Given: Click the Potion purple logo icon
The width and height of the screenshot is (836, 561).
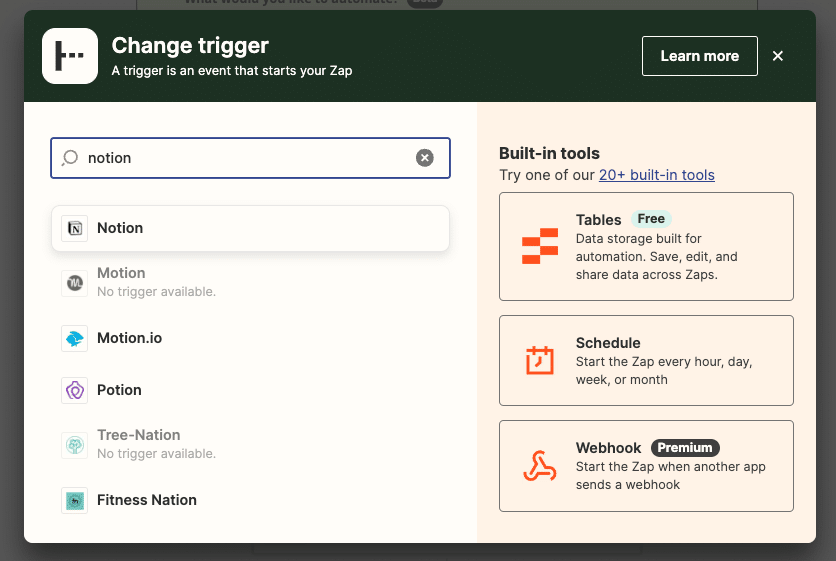Looking at the screenshot, I should tap(75, 390).
